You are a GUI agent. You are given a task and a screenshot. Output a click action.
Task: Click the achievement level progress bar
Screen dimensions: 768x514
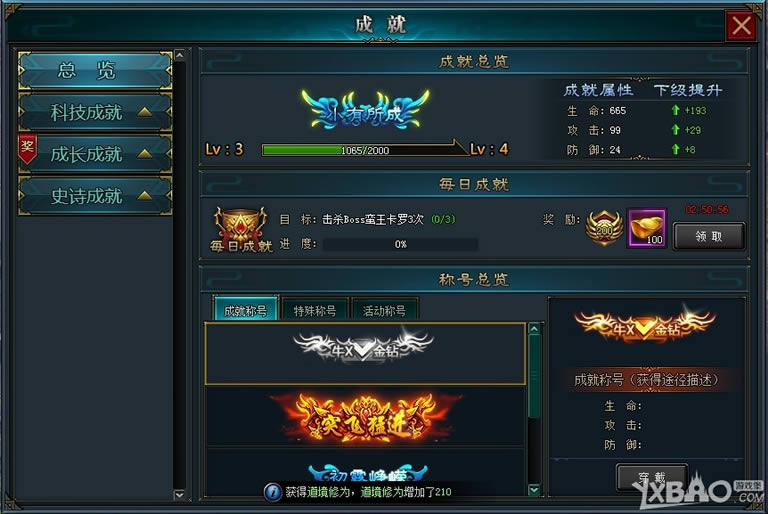click(x=363, y=150)
